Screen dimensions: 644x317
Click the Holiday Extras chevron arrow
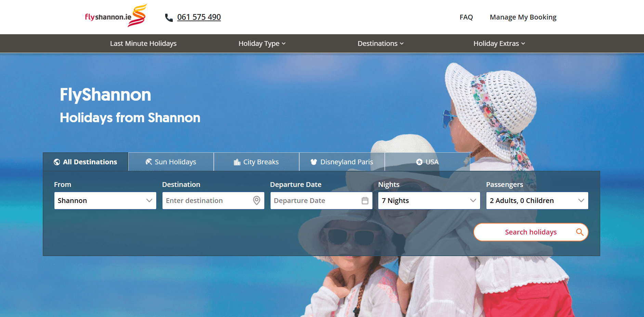point(523,44)
